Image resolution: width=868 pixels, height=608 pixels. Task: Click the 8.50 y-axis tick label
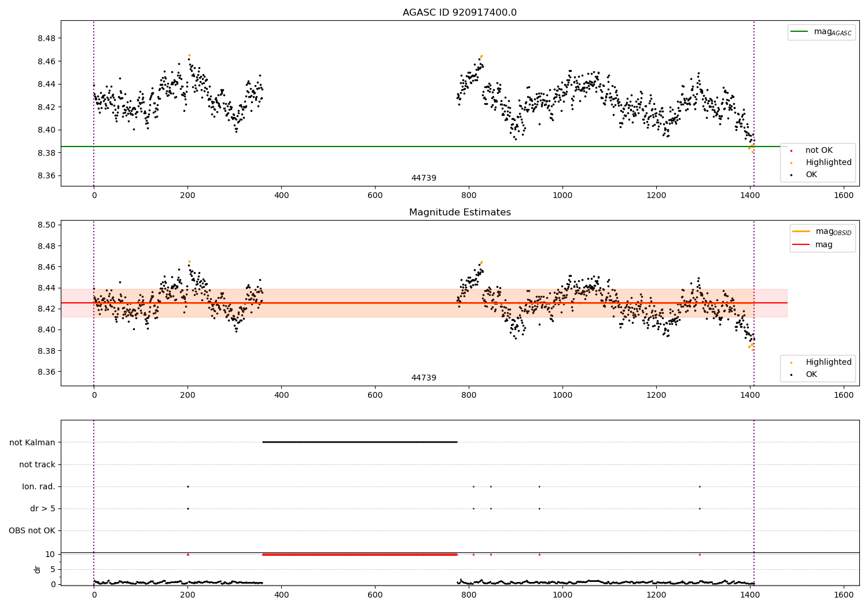pos(46,225)
